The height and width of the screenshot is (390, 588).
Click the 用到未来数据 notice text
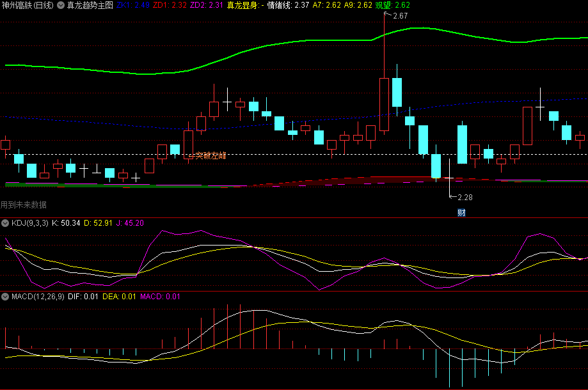(23, 205)
